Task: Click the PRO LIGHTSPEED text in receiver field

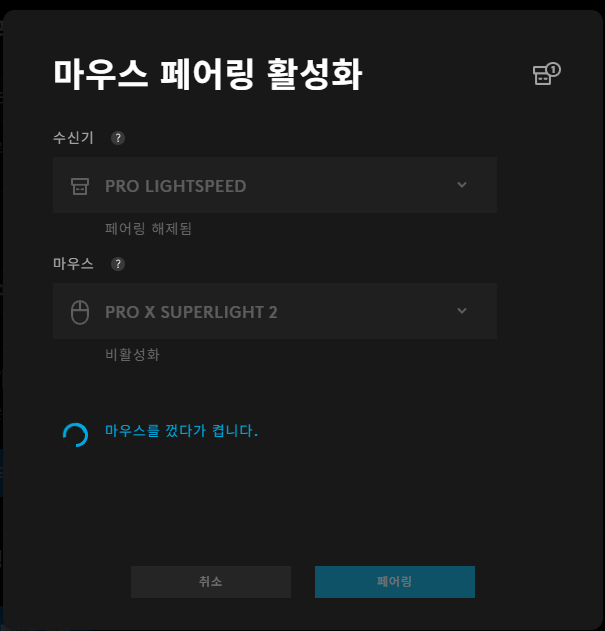Action: [x=176, y=186]
